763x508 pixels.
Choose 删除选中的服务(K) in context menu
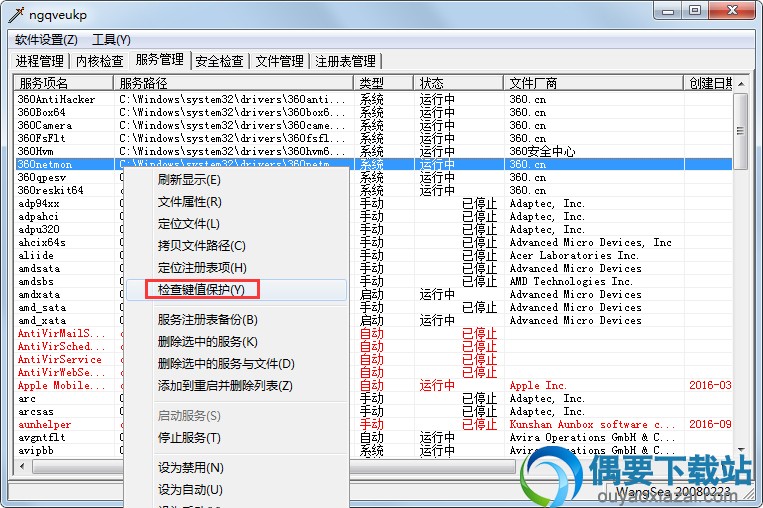click(x=236, y=342)
